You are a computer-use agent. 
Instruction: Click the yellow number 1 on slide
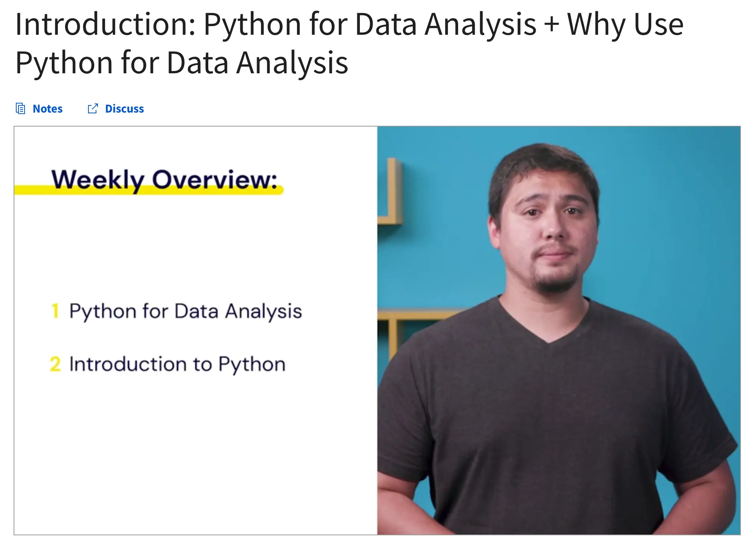(55, 311)
